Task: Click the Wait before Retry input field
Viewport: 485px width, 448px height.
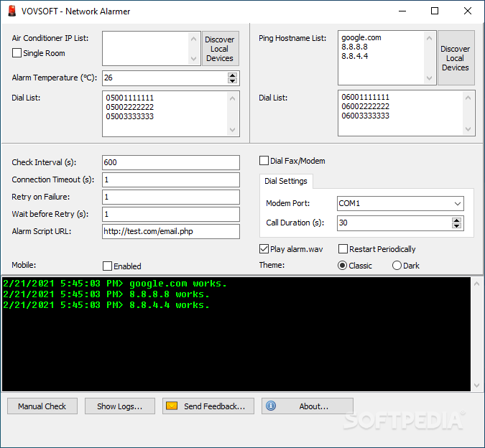Action: (171, 214)
